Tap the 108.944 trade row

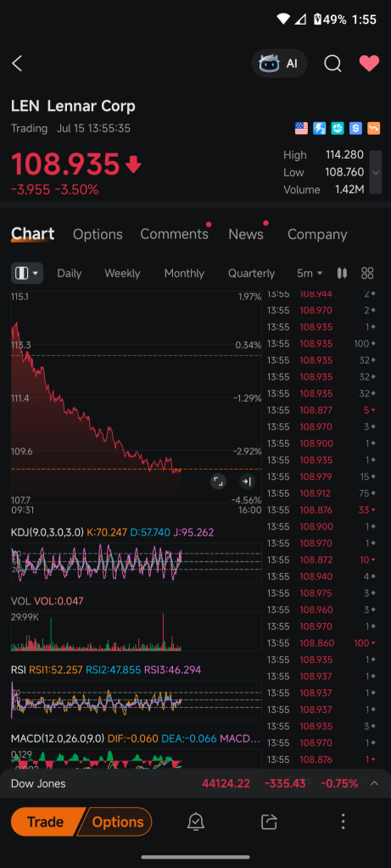[321, 294]
